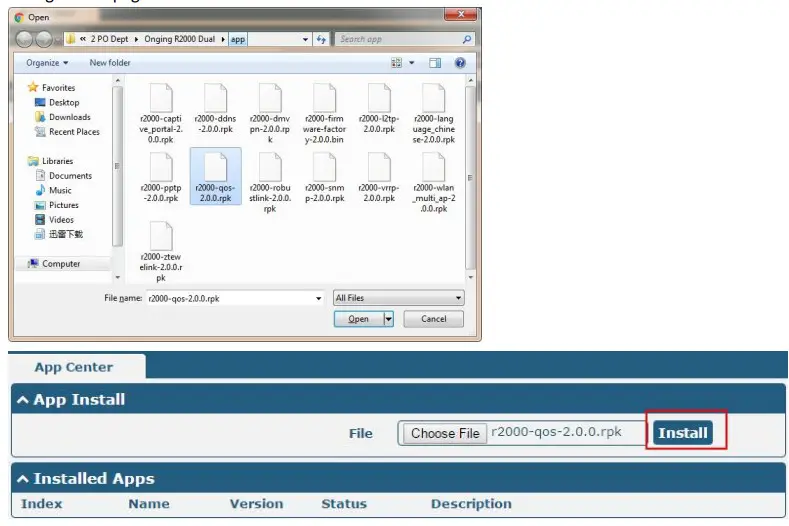Collapse the Installed Apps section
The image size is (789, 526).
click(x=23, y=479)
